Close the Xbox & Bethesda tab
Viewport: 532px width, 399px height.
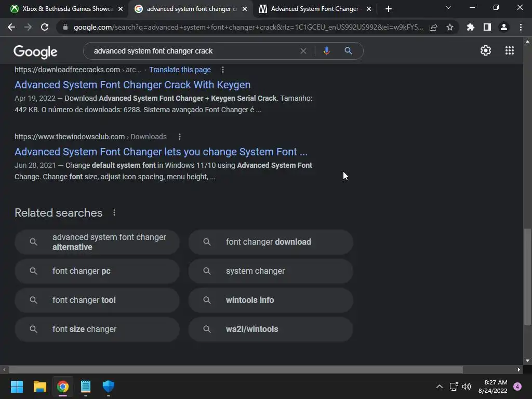pos(121,9)
